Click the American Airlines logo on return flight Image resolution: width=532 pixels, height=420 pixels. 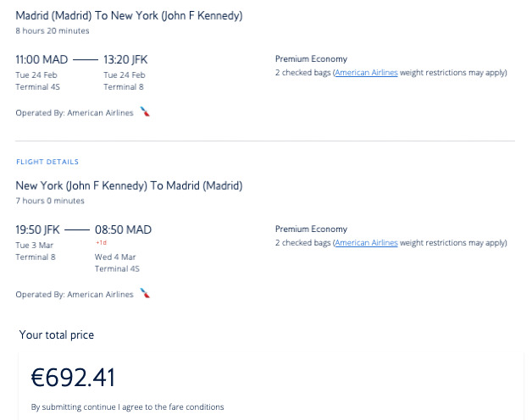pos(145,294)
